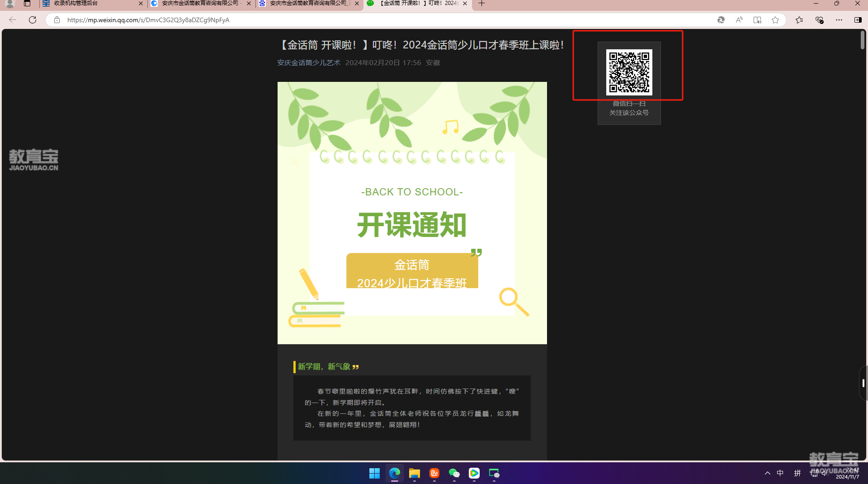The width and height of the screenshot is (868, 484).
Task: Open a new browser tab
Action: point(482,4)
